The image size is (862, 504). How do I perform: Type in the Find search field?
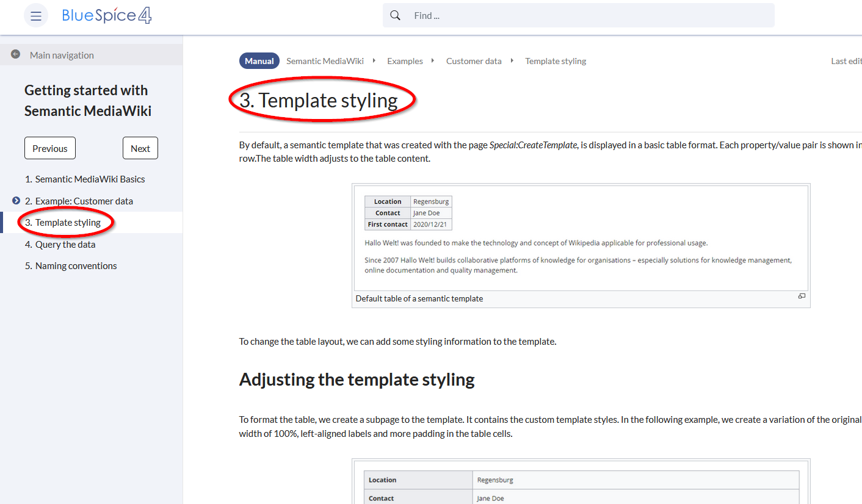point(586,16)
